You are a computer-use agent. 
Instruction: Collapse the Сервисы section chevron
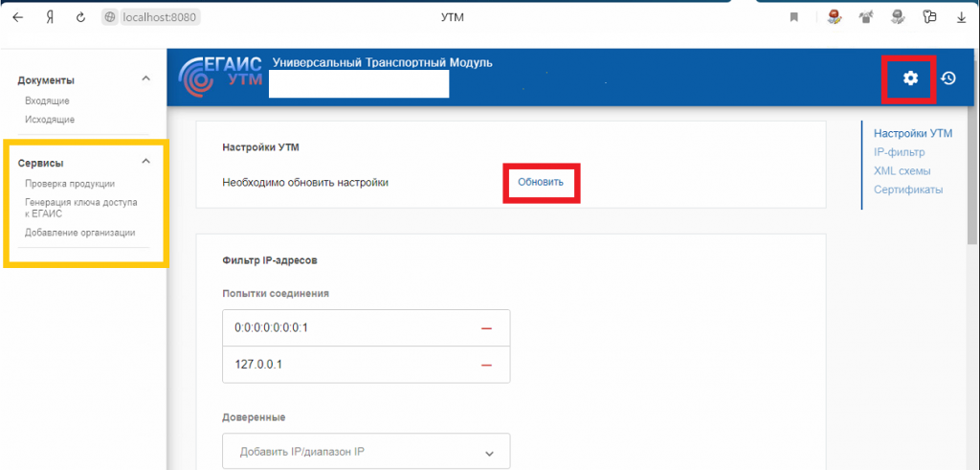(x=145, y=161)
